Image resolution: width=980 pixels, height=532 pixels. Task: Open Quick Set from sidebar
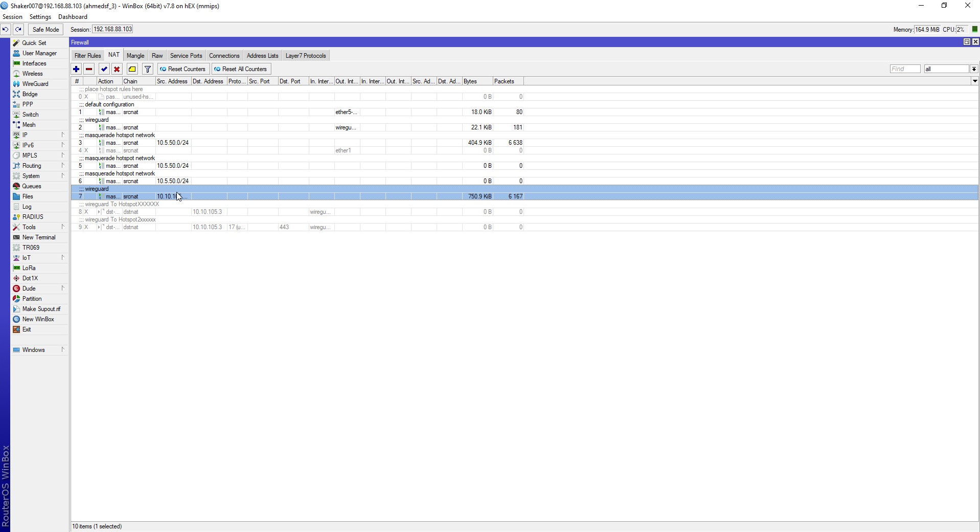40,43
